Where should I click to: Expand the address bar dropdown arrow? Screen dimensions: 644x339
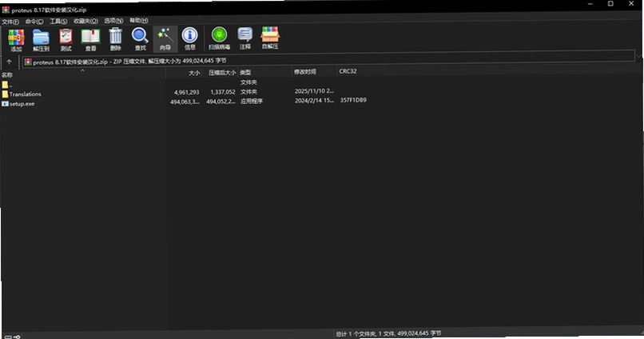click(x=638, y=55)
